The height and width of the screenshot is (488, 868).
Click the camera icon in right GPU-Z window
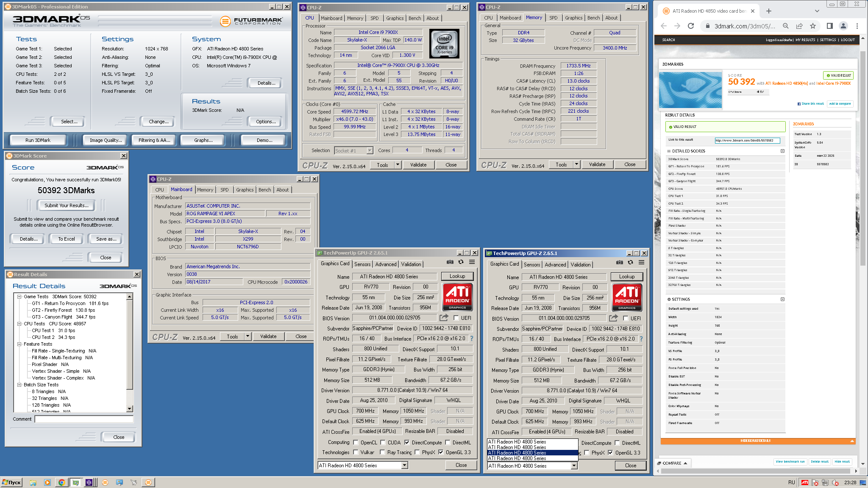coord(620,263)
